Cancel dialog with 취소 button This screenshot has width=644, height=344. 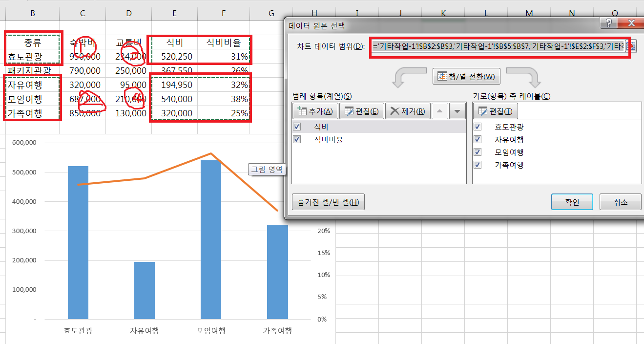point(620,202)
